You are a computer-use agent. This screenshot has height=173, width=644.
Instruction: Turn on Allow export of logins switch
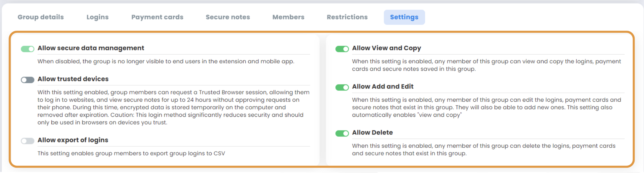(x=27, y=141)
